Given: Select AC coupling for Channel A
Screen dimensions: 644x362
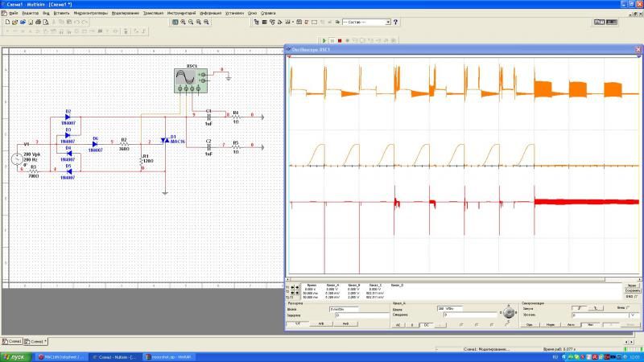Looking at the screenshot, I should [398, 324].
